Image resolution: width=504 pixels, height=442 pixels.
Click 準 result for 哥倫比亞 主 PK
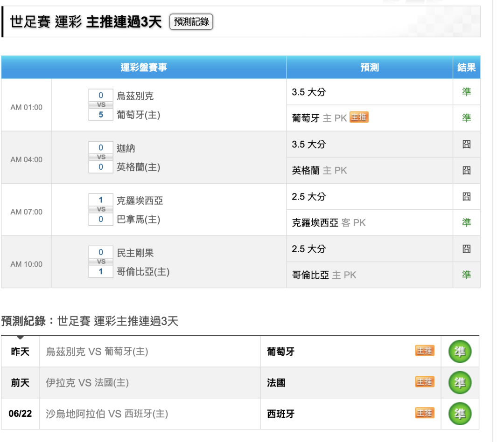coord(466,275)
